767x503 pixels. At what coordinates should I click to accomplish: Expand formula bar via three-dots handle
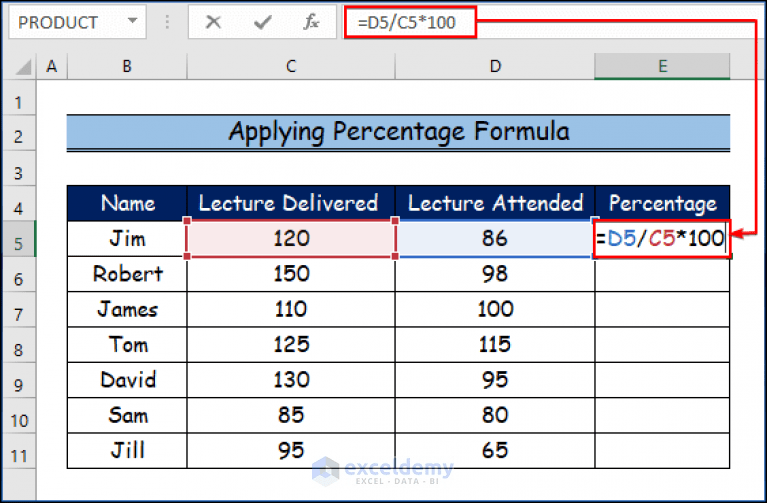click(x=167, y=22)
